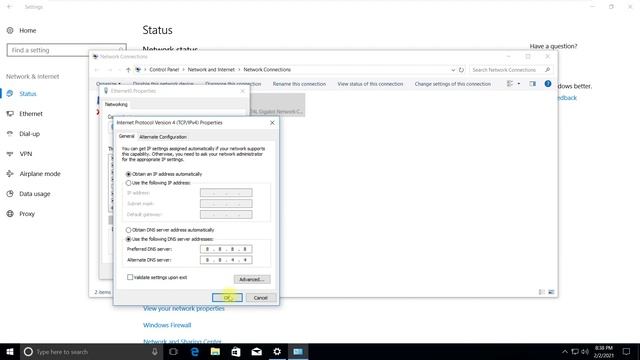Click Control Panel window taskbar icon
Viewport: 640px width, 360px height.
(x=298, y=352)
